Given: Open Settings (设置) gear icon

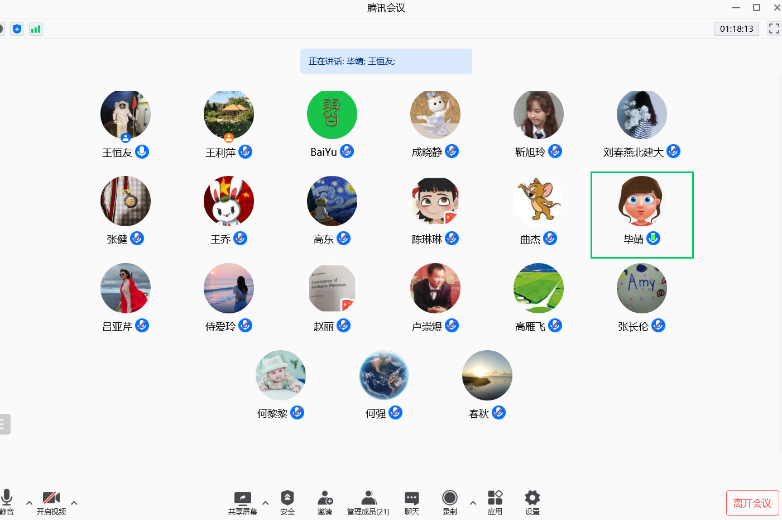Looking at the screenshot, I should [532, 501].
